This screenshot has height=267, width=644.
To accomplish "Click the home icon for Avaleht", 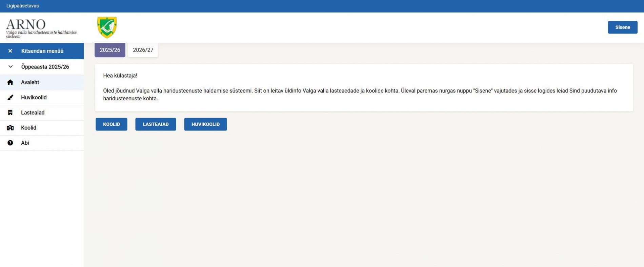I will coord(10,82).
